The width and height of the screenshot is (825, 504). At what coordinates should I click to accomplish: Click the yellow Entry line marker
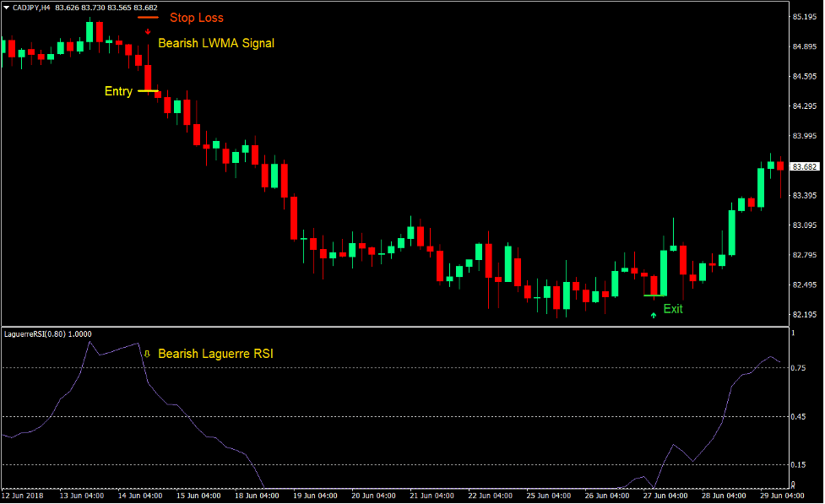148,90
